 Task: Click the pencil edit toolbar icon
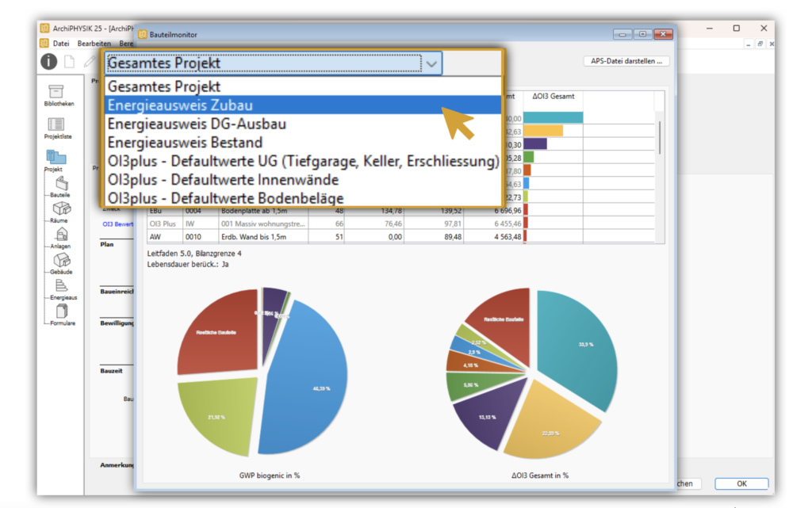tap(90, 62)
